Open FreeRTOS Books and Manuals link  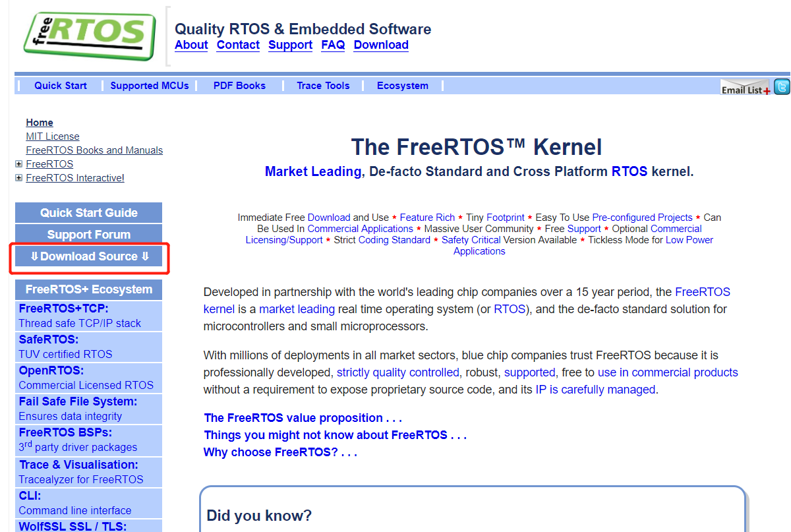94,150
